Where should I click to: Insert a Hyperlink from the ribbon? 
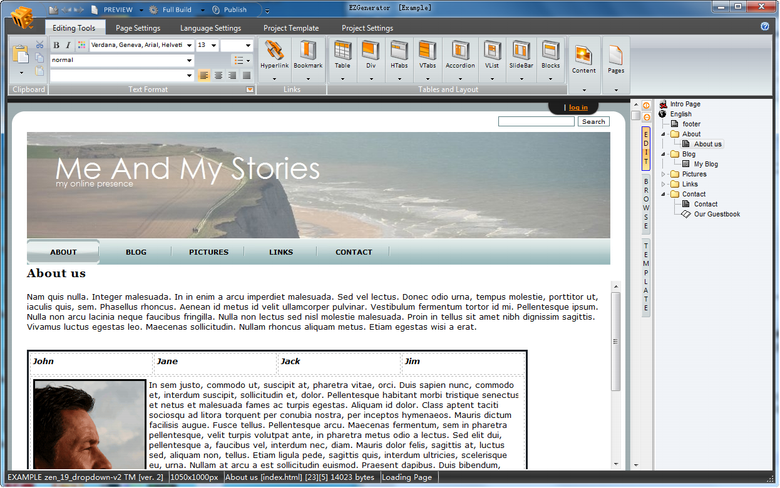[x=274, y=55]
